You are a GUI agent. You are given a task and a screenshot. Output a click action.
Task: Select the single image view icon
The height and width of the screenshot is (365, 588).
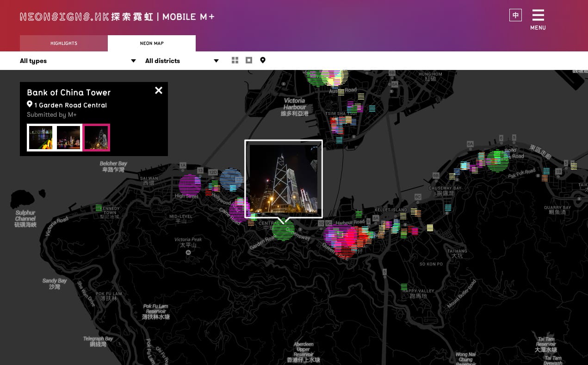click(x=249, y=60)
